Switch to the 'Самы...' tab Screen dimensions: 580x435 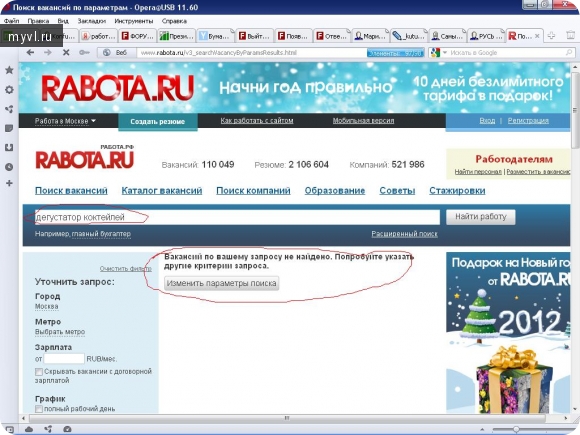(x=448, y=36)
